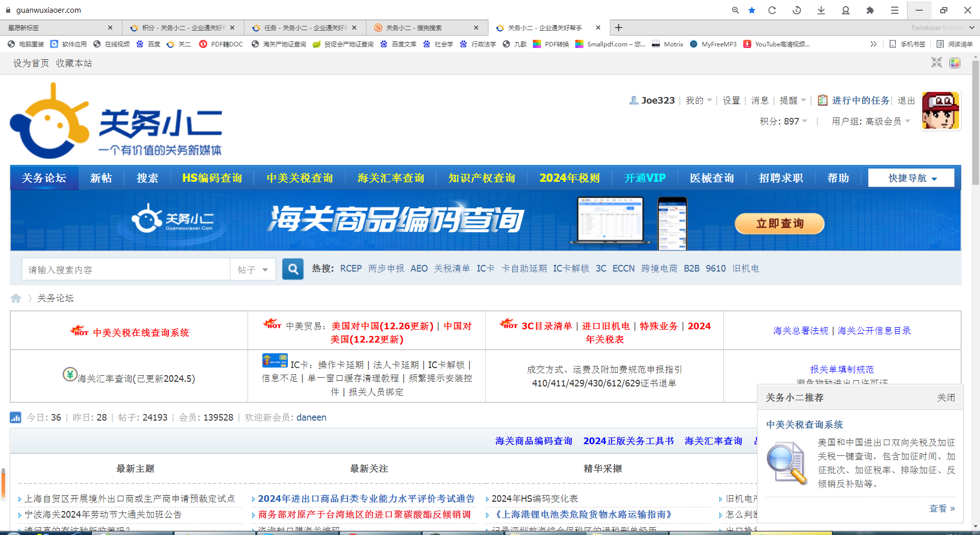Click the statistics bar chart icon
The width and height of the screenshot is (980, 535).
pos(16,418)
